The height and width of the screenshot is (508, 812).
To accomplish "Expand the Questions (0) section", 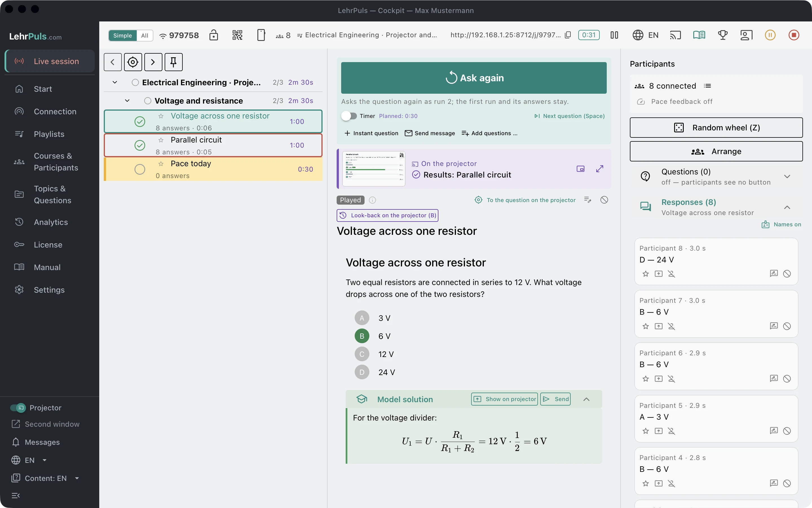I will (x=787, y=177).
